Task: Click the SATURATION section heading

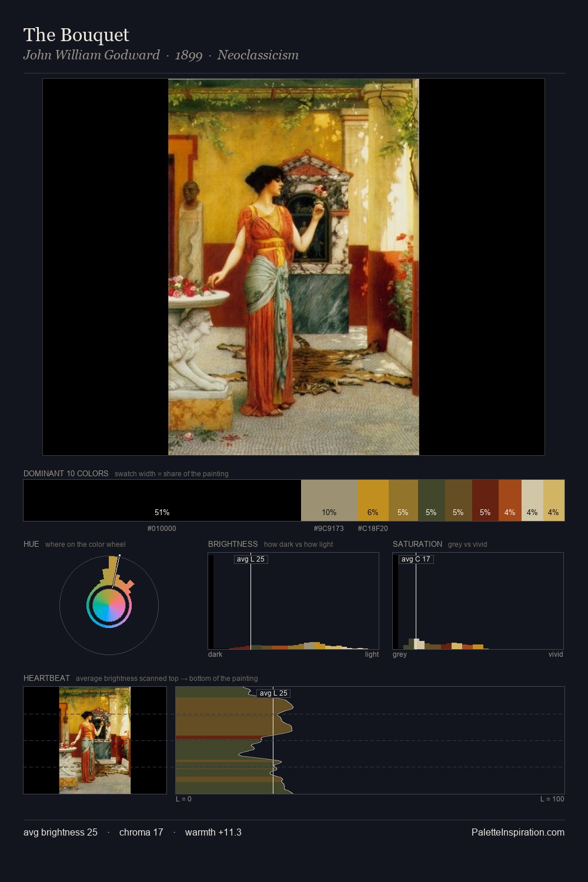Action: (x=417, y=544)
